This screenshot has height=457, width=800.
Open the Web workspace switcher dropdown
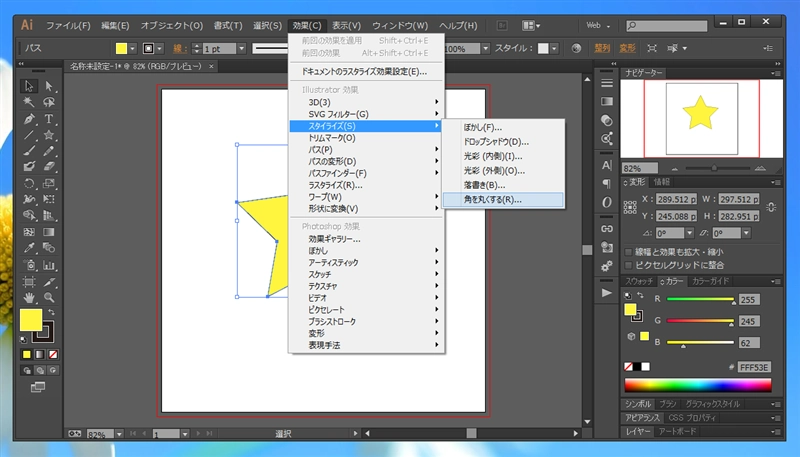[x=598, y=26]
